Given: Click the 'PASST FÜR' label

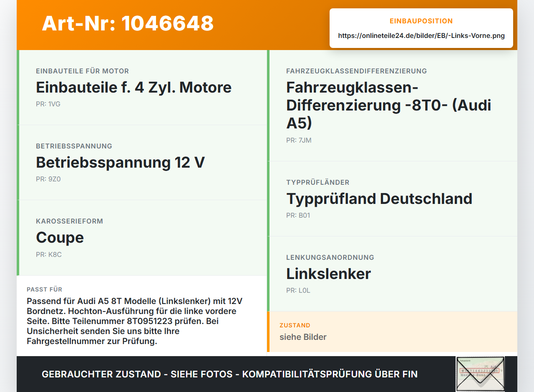Looking at the screenshot, I should (x=44, y=289).
